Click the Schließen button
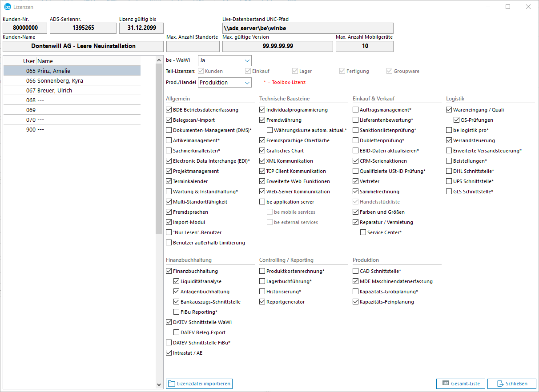The height and width of the screenshot is (392, 539). point(511,384)
